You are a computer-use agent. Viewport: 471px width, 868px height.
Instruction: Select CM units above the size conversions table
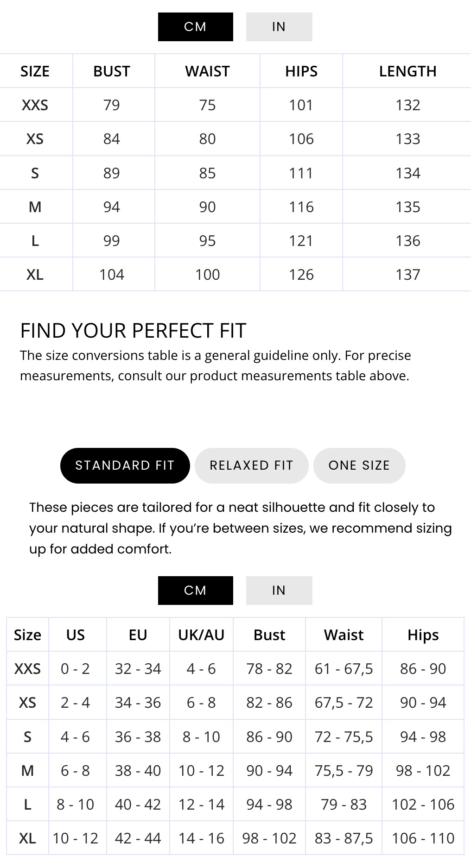click(195, 591)
